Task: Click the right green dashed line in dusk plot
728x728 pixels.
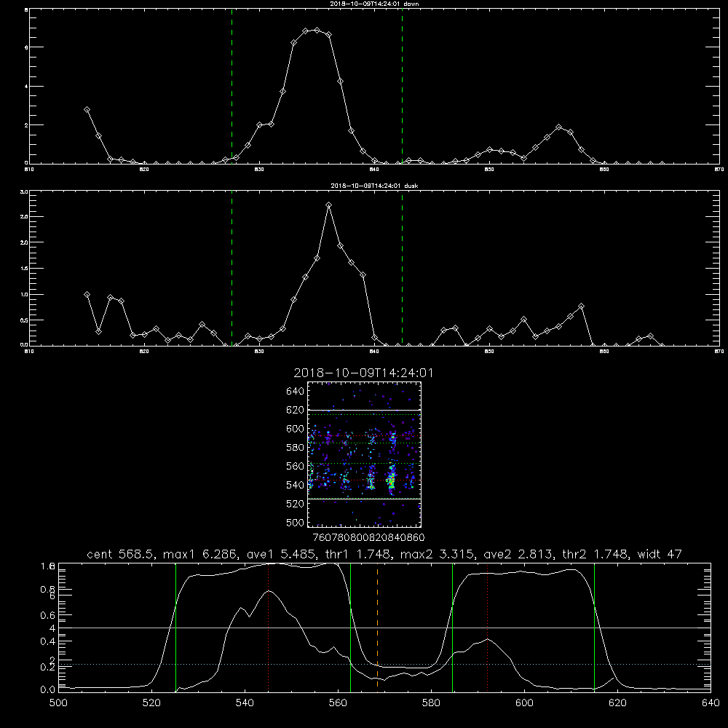Action: [x=402, y=269]
